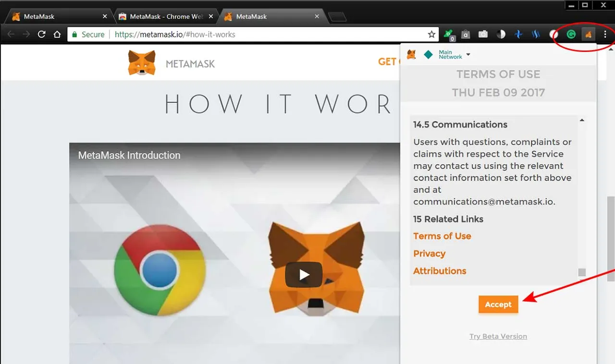Screen dimensions: 615x364
Task: Reload the page
Action: (x=41, y=35)
